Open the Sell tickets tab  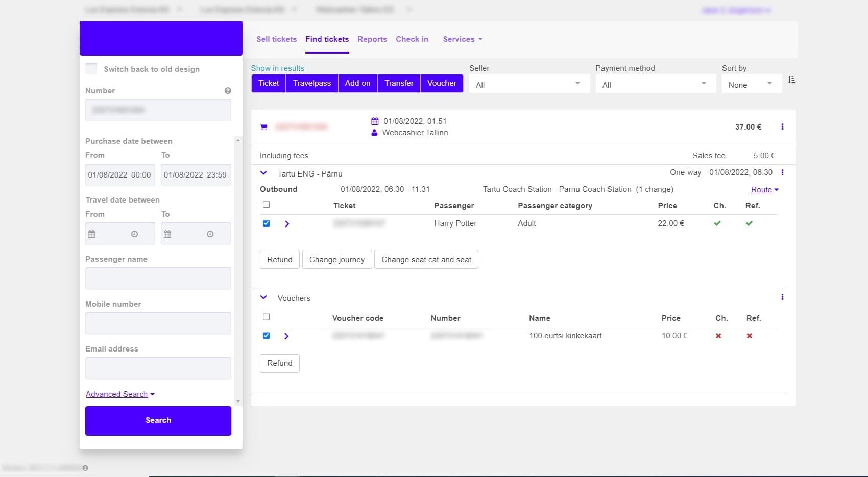pos(276,39)
